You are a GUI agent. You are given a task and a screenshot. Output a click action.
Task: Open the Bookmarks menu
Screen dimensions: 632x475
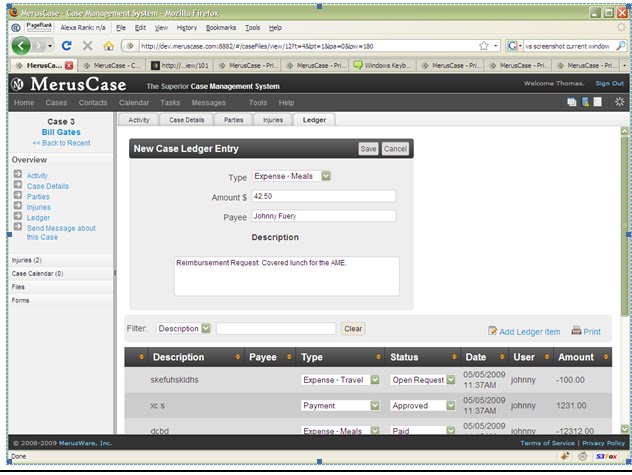[221, 27]
